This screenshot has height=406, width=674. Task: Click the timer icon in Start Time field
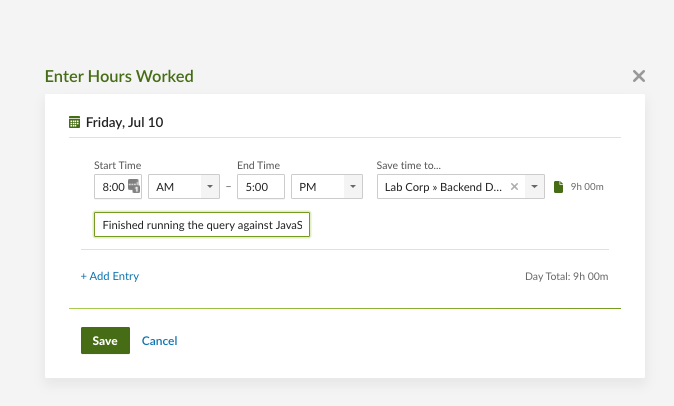coord(134,186)
